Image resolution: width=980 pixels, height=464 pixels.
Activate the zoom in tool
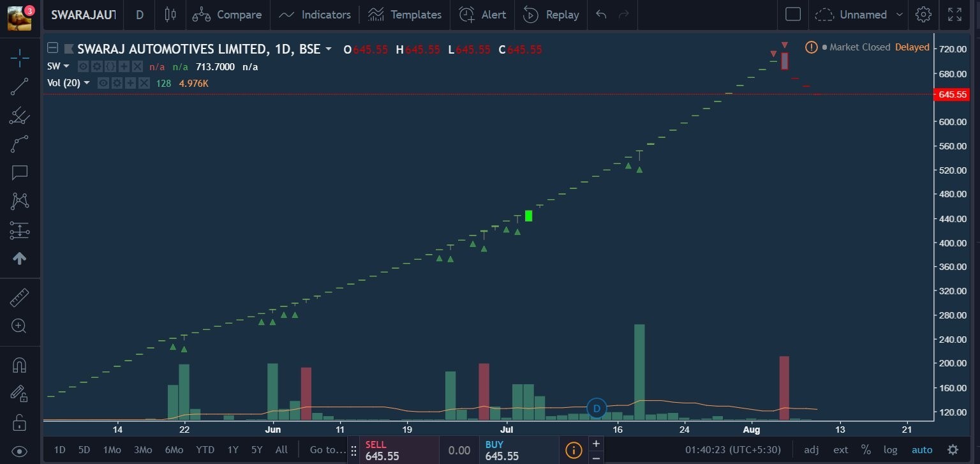pos(19,326)
